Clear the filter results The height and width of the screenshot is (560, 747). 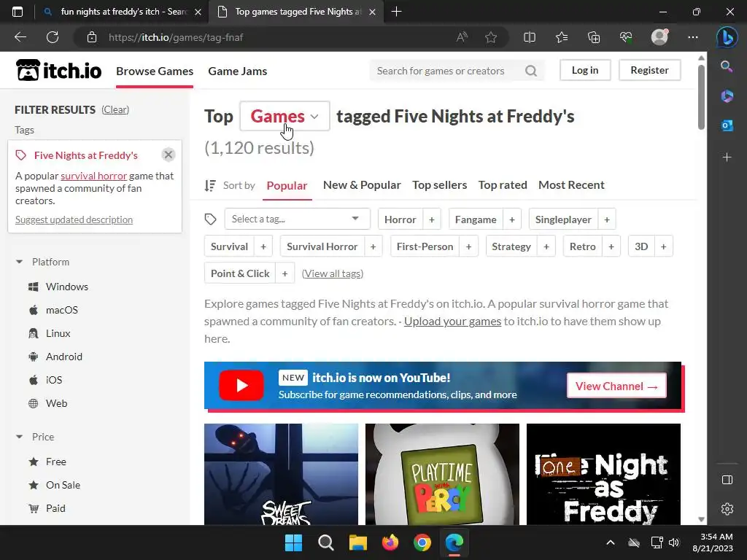point(115,109)
